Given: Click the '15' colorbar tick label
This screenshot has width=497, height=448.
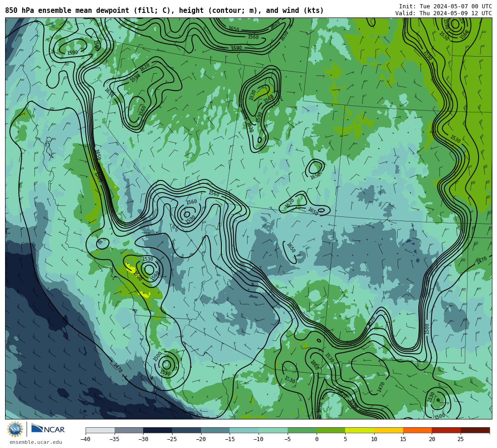Looking at the screenshot, I should [403, 439].
